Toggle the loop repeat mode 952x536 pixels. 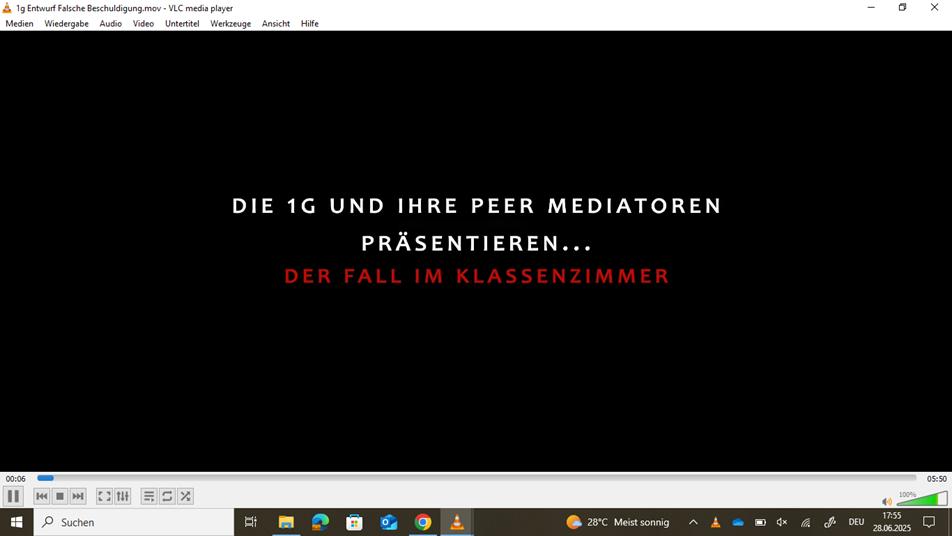pyautogui.click(x=167, y=496)
